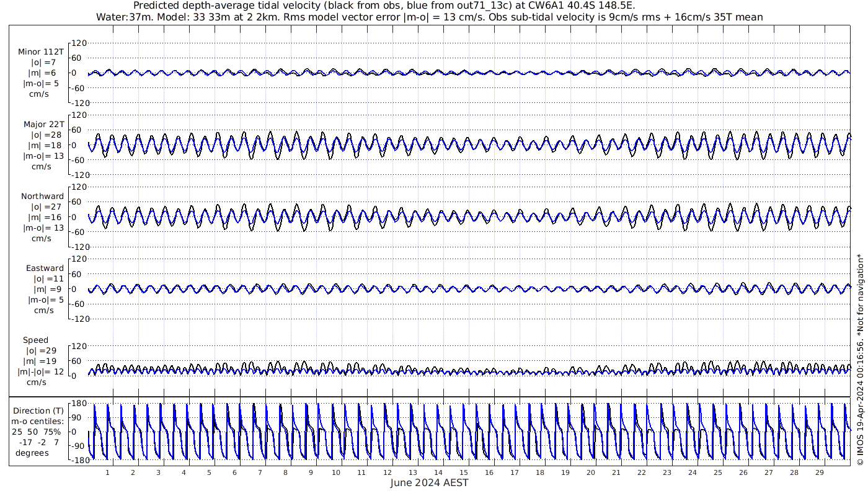
Task: Click the day '15' tick label on the x-axis
Action: click(464, 472)
